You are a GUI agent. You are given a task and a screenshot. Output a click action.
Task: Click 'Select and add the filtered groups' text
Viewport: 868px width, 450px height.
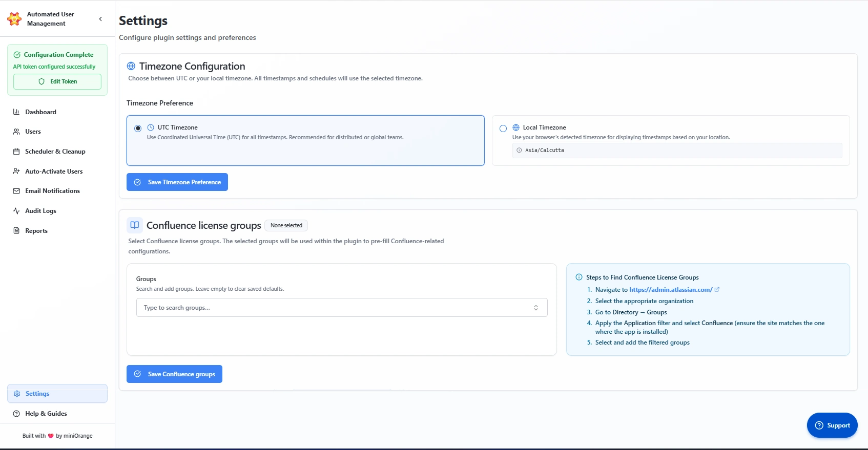pyautogui.click(x=642, y=342)
